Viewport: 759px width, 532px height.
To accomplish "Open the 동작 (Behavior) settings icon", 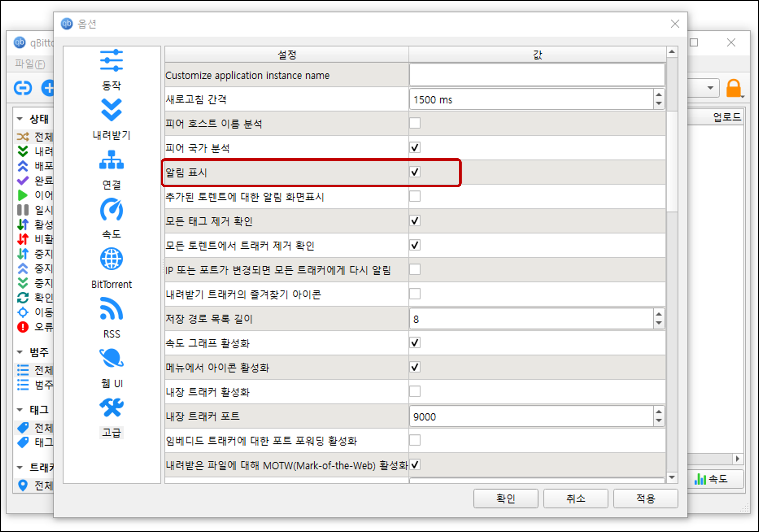I will pyautogui.click(x=111, y=61).
